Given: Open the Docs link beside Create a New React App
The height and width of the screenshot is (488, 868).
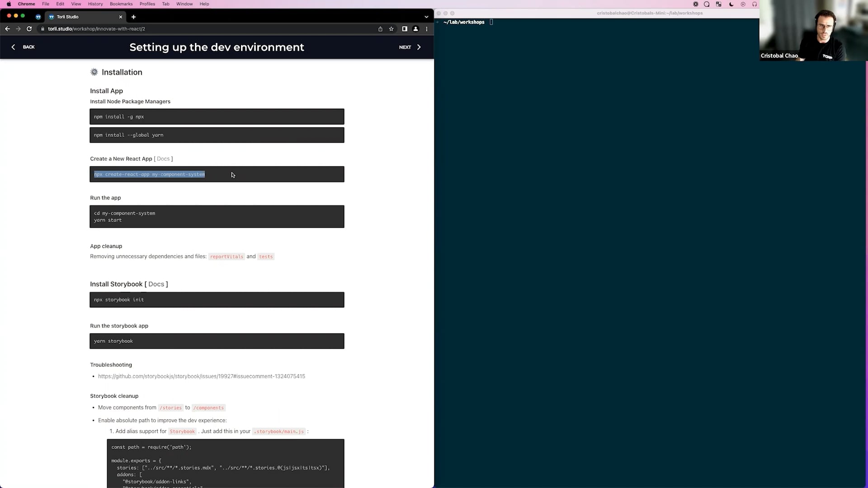Looking at the screenshot, I should click(x=163, y=159).
